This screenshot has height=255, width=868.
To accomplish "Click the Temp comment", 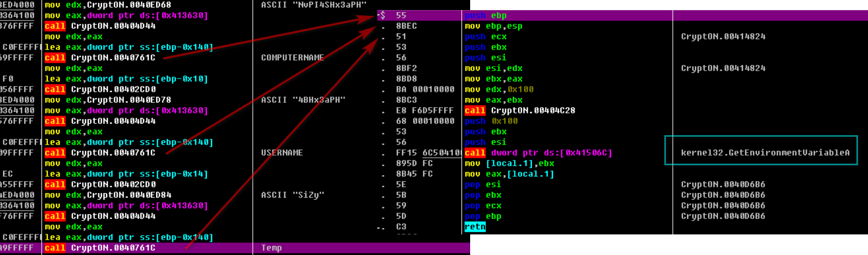I will pos(272,248).
